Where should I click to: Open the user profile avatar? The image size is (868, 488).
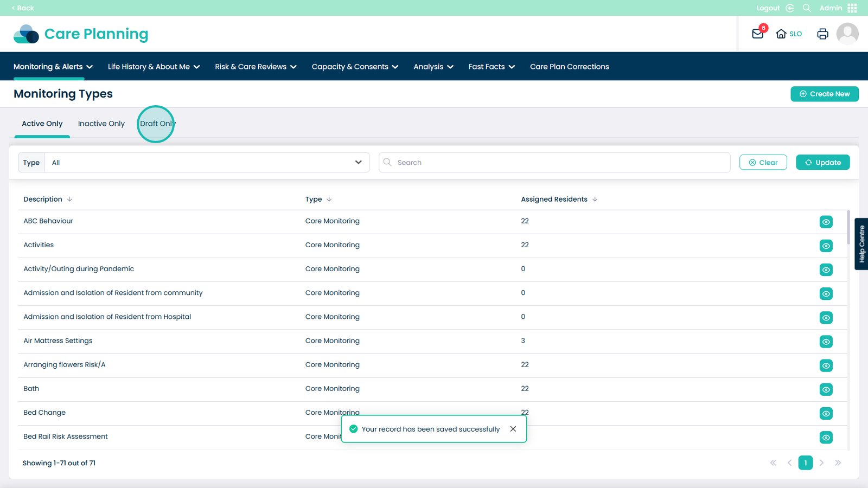point(847,34)
